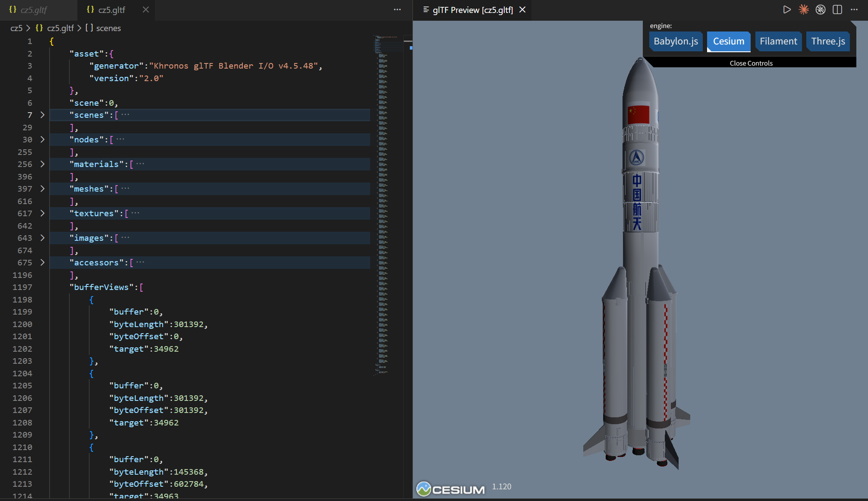868x501 pixels.
Task: Expand the folded "scenes" array
Action: (x=42, y=115)
